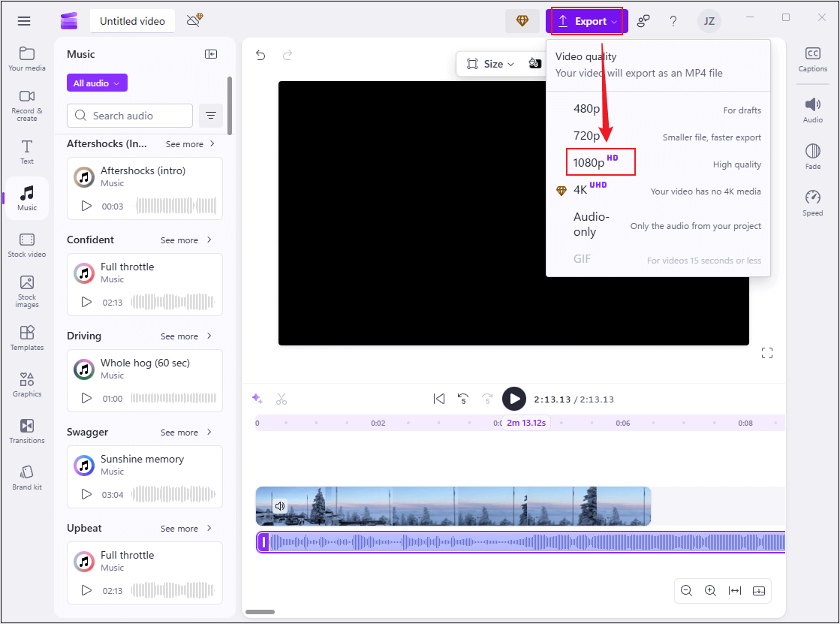
Task: Zoom in on the timeline
Action: click(710, 591)
